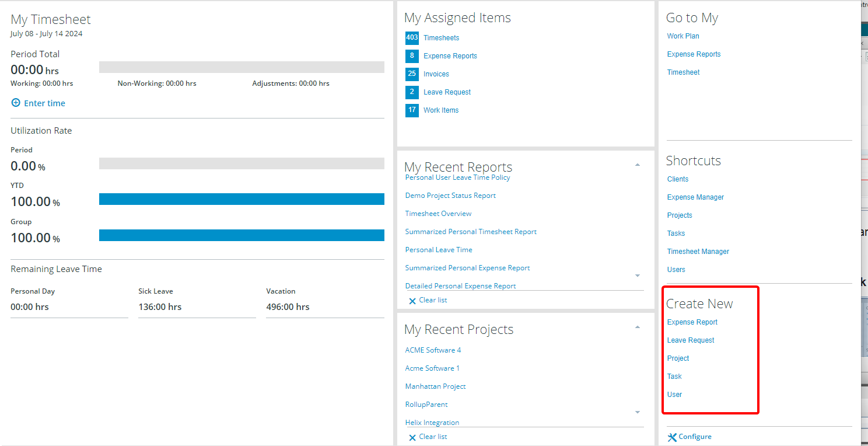Create a new Leave Request

[690, 340]
